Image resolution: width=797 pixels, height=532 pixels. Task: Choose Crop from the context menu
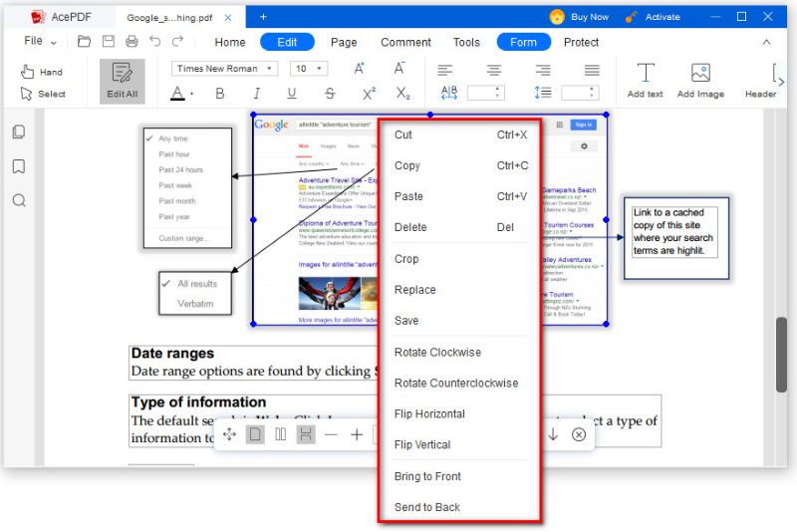[x=460, y=259]
